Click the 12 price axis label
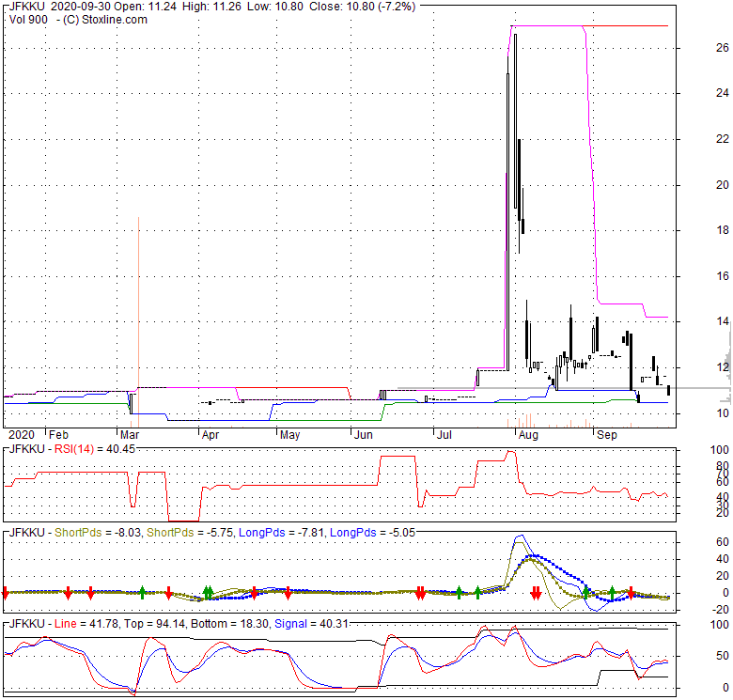The width and height of the screenshot is (733, 700). pyautogui.click(x=723, y=367)
